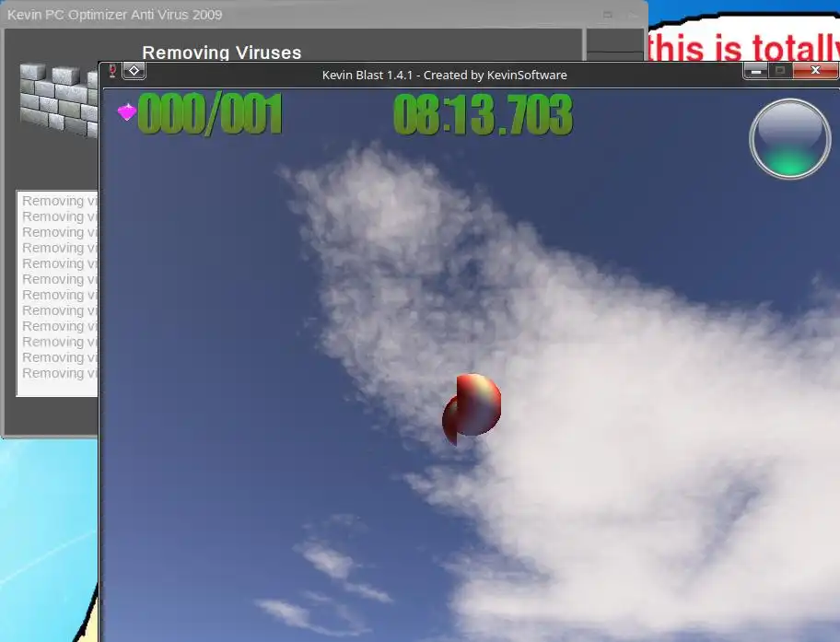840x642 pixels.
Task: Click the red marble in the sky
Action: (472, 409)
